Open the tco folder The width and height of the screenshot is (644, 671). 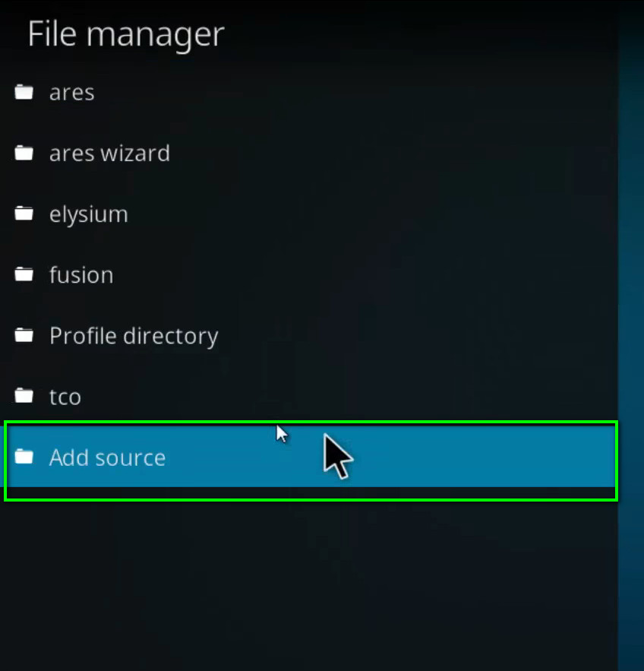pyautogui.click(x=65, y=396)
